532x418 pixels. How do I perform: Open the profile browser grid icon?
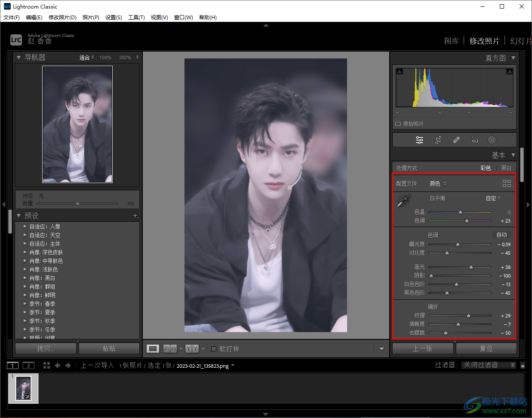pos(507,183)
